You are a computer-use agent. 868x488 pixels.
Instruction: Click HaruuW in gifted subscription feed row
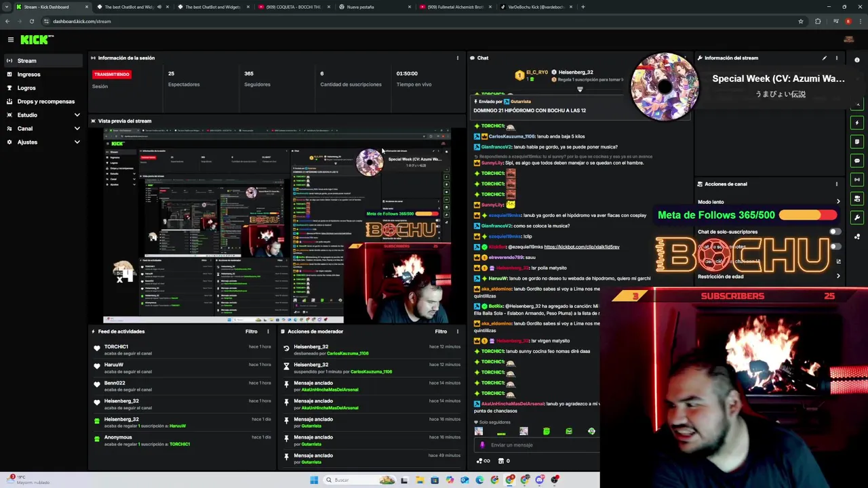coord(178,426)
